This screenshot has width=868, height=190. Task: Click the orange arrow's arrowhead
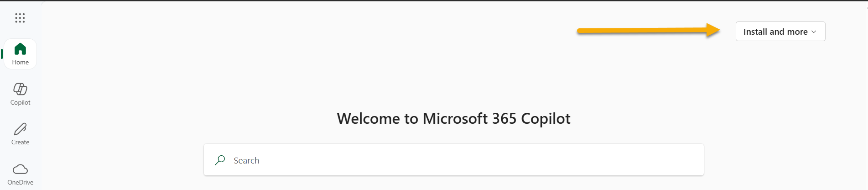pyautogui.click(x=713, y=30)
